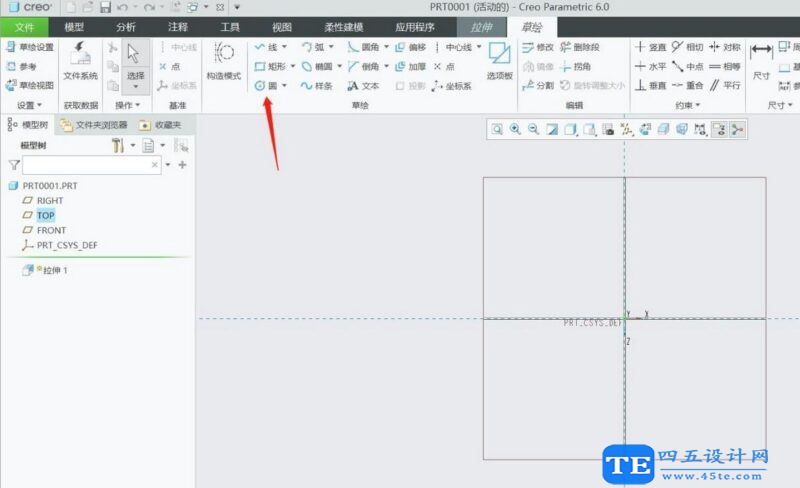The height and width of the screenshot is (488, 800).
Task: Click the 草绘设置 (sketch setup) button
Action: [x=30, y=47]
